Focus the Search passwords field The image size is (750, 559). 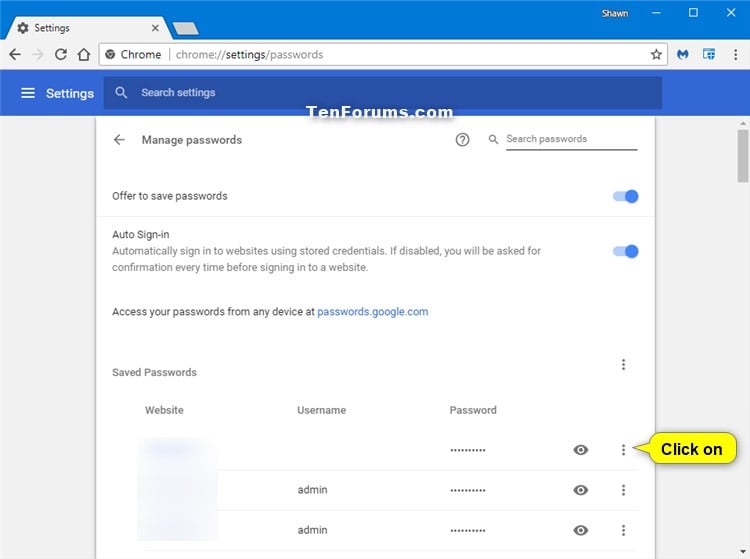572,139
